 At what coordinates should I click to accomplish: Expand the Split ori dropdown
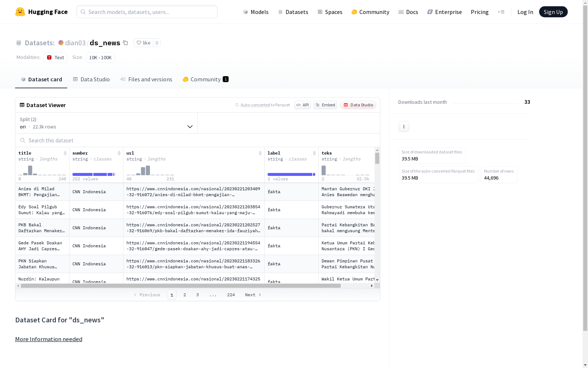click(x=106, y=123)
